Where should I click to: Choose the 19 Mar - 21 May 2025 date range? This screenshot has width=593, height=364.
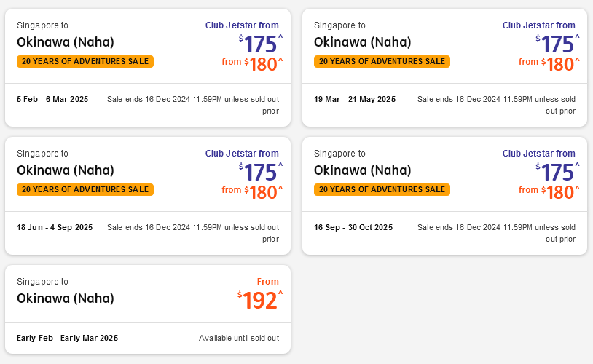[x=355, y=99]
